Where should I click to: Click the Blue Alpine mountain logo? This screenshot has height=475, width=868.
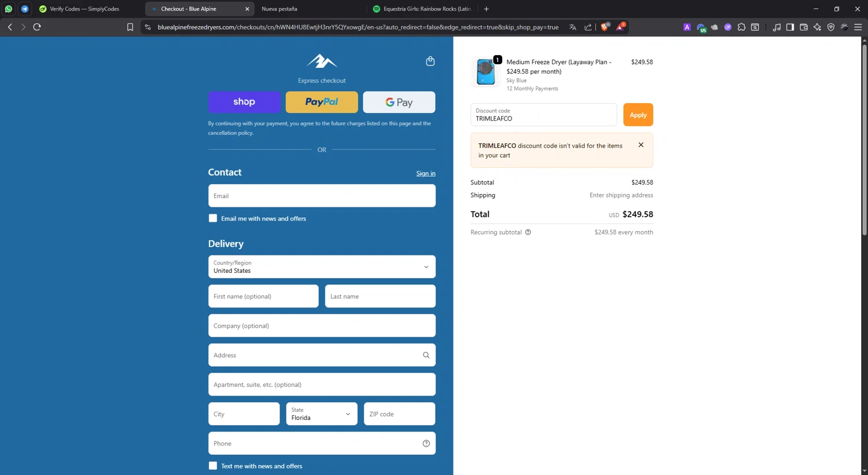322,61
